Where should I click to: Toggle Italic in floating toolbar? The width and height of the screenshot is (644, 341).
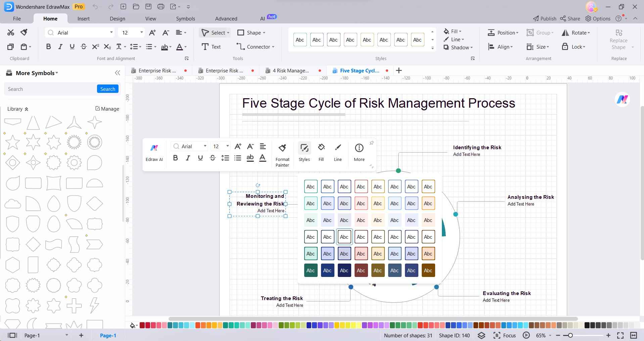(x=188, y=158)
